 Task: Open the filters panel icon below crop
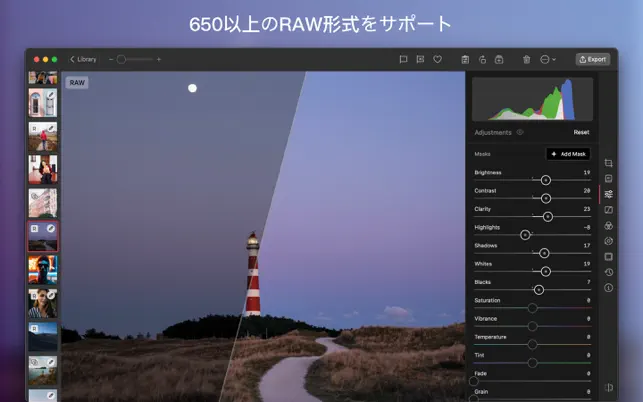pyautogui.click(x=609, y=178)
